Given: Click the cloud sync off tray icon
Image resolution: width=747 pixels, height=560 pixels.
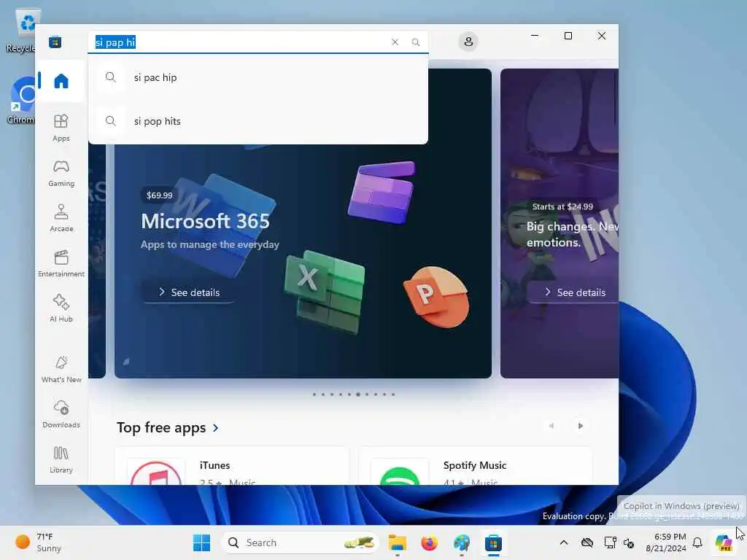Looking at the screenshot, I should point(587,542).
